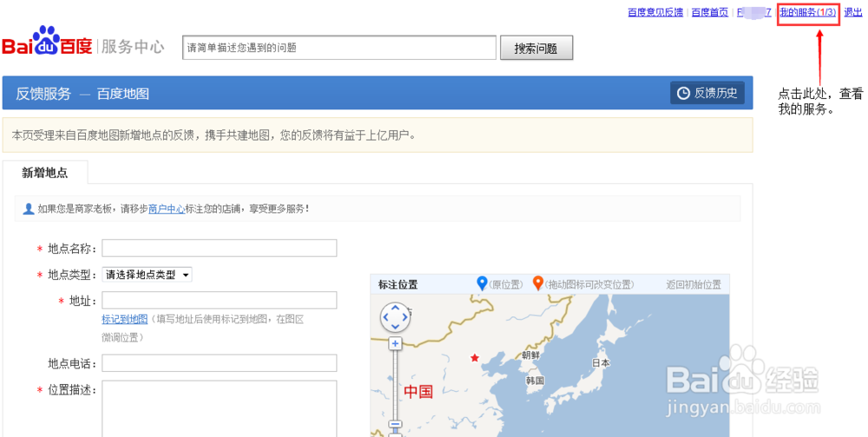The image size is (868, 437).
Task: Click the map zoom slider track
Action: point(395,385)
